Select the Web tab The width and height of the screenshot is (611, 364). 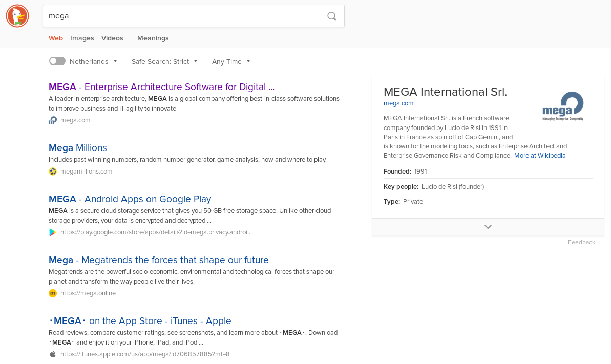[56, 38]
